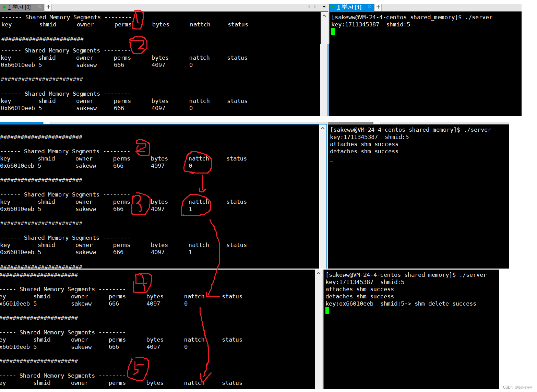Click the tab-scroll right arrow
The width and height of the screenshot is (537, 392).
315,7
